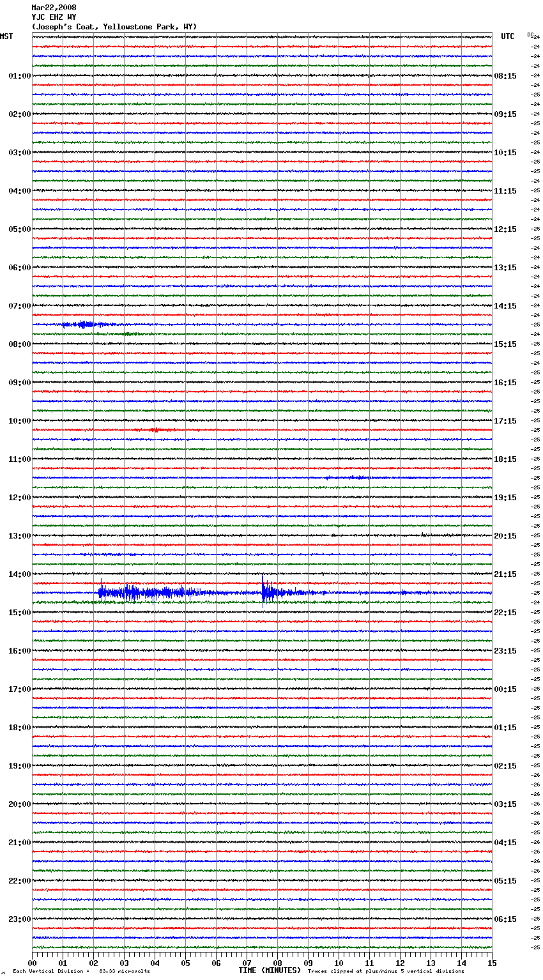Image resolution: width=543 pixels, height=980 pixels.
Task: Click minute tick label 09 on bottom axis
Action: click(308, 963)
